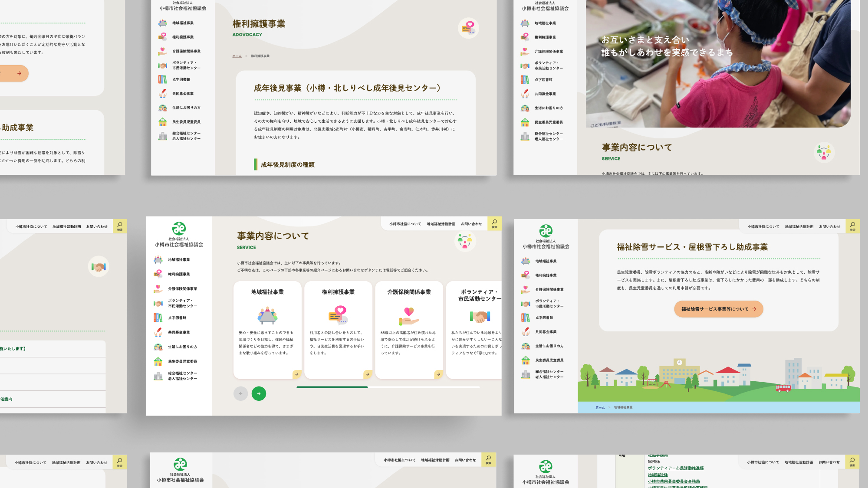Click 地域福祉事業 sidebar icon on the carousel page
This screenshot has height=488, width=868.
point(158,260)
